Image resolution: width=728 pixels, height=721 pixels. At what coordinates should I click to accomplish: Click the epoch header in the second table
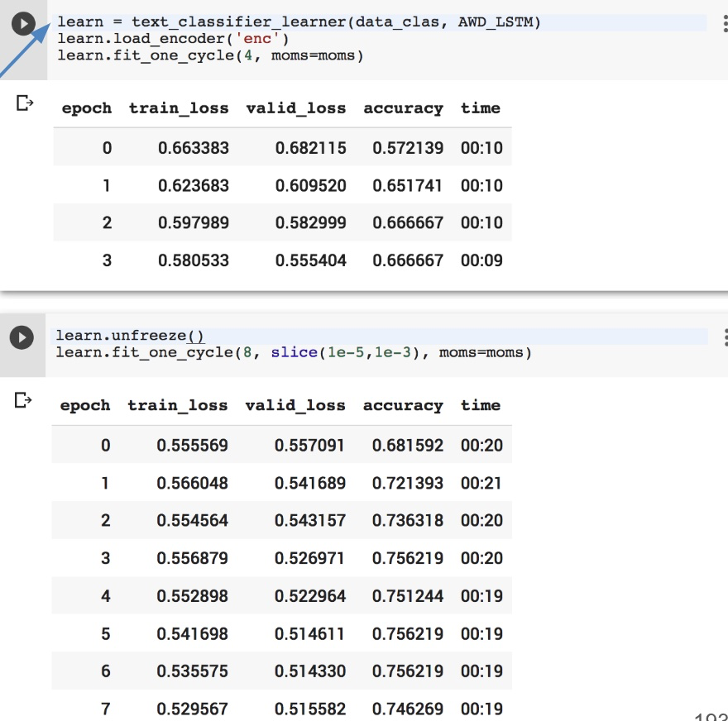[85, 405]
